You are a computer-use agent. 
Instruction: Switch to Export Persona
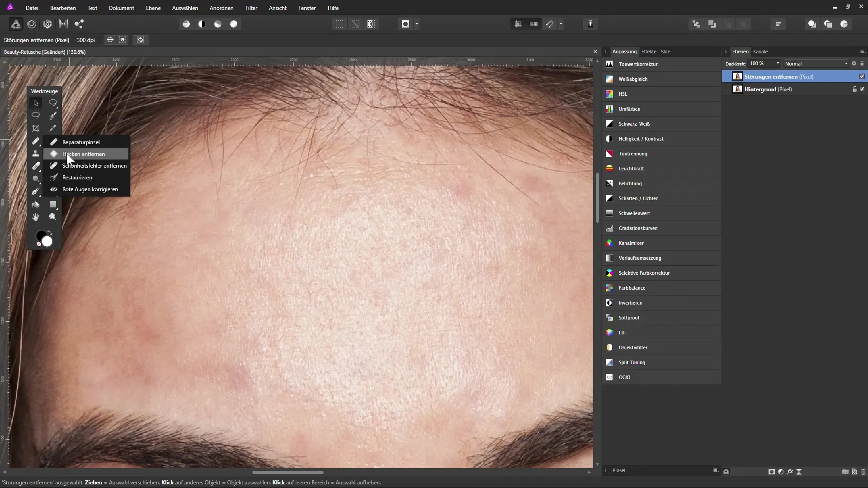coord(79,24)
